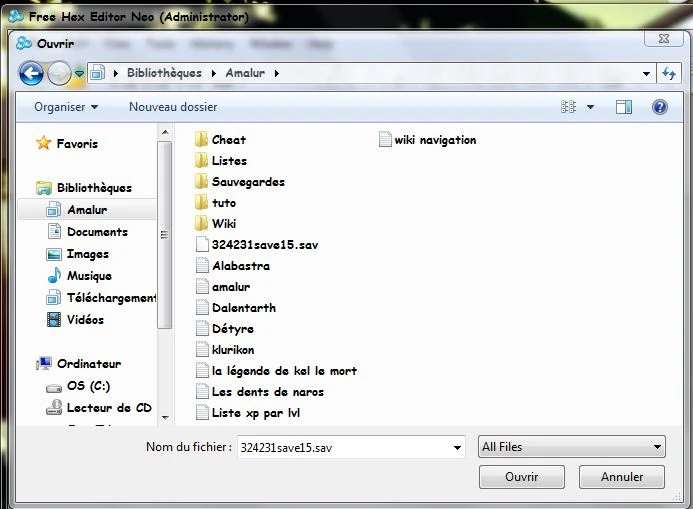The width and height of the screenshot is (693, 509).
Task: Open the Musique library in the sidebar
Action: 80,276
